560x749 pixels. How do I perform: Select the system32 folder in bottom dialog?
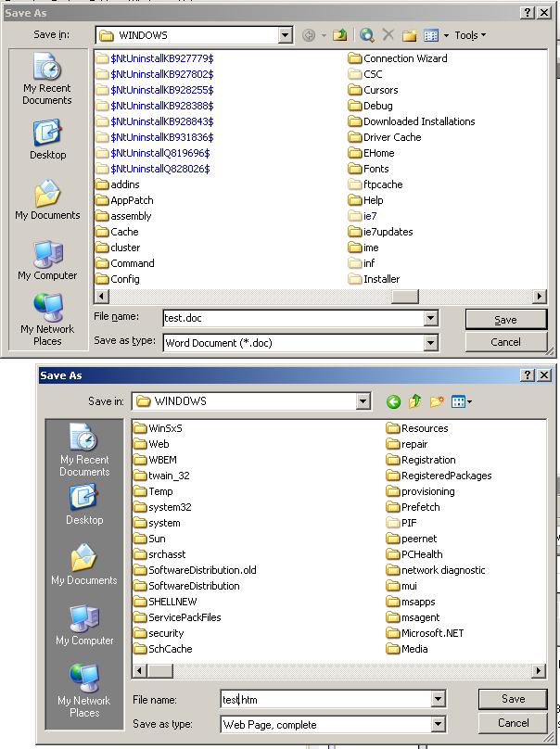[162, 507]
